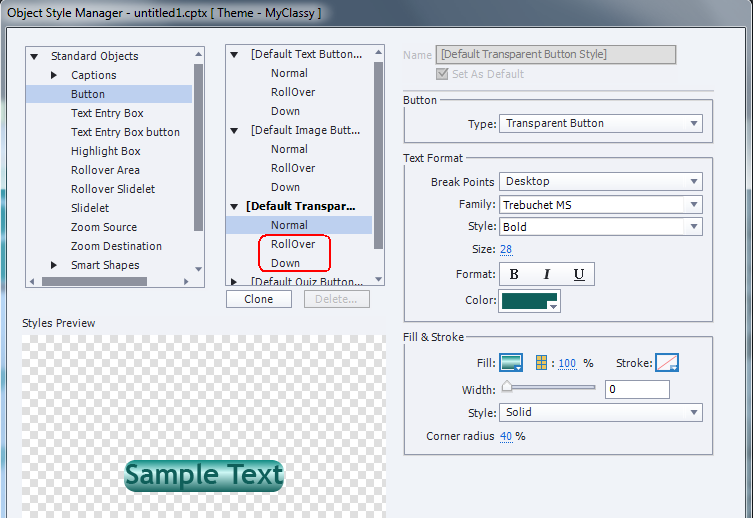This screenshot has height=518, width=753.
Task: Open the Fill gradient picker
Action: (511, 363)
